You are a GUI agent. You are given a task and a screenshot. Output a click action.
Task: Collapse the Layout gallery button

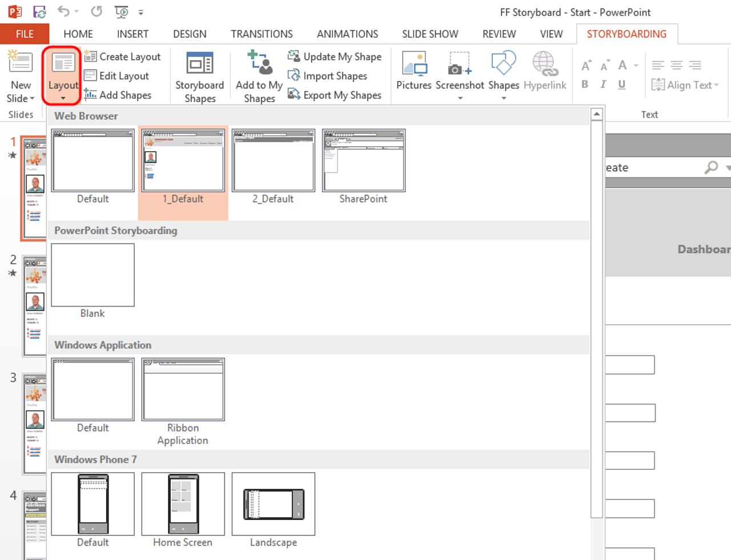pos(63,76)
